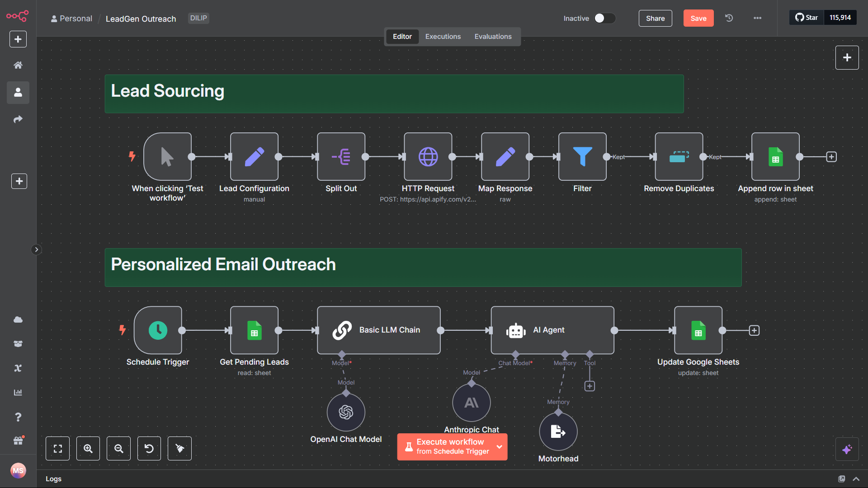Expand the left canvas side panel arrow
The height and width of the screenshot is (488, 868).
point(36,249)
